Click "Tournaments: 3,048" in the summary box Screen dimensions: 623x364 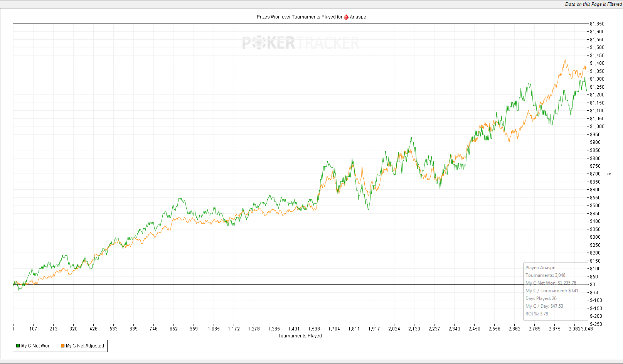546,275
